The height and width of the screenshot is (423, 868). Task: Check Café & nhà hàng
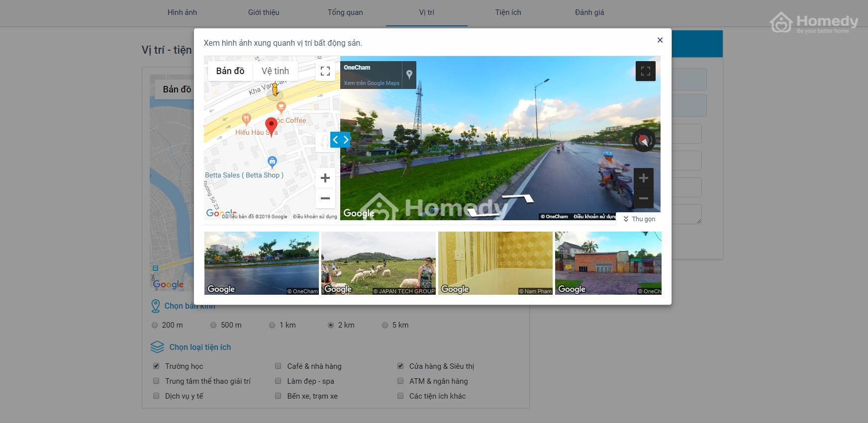[x=278, y=366]
